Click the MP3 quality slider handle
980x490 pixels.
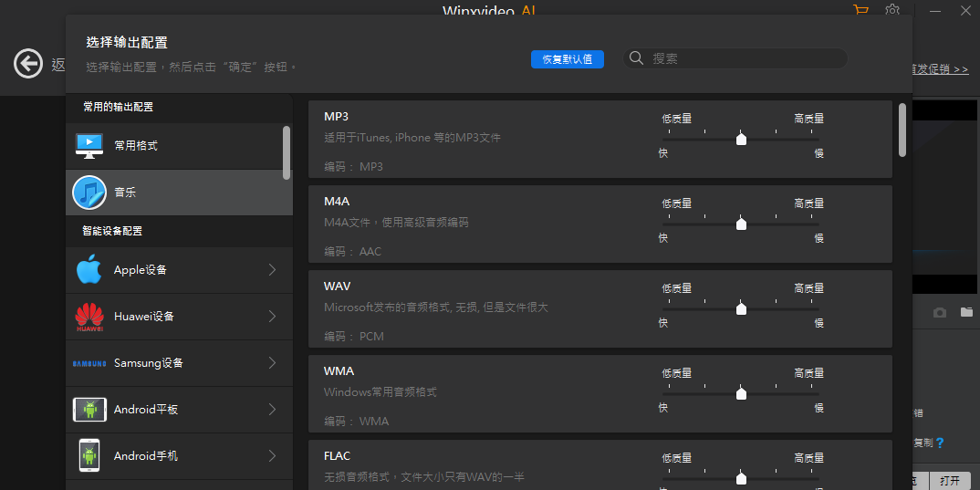click(x=741, y=139)
